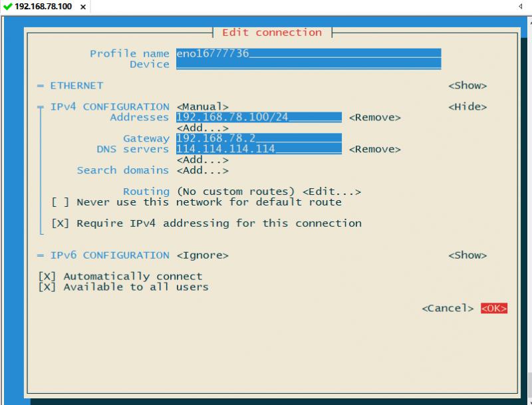The image size is (532, 405).
Task: Click the IPv6 CONFIGURATION heading
Action: (x=110, y=255)
